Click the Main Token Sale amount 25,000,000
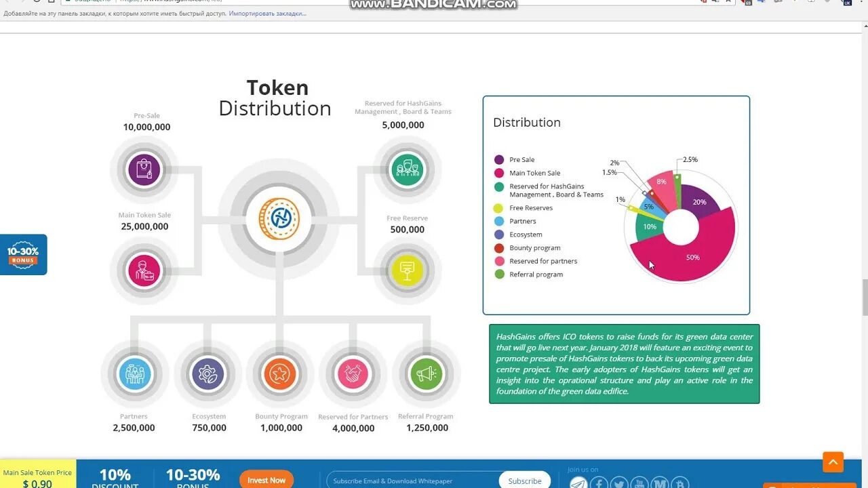The height and width of the screenshot is (488, 868). [x=144, y=226]
